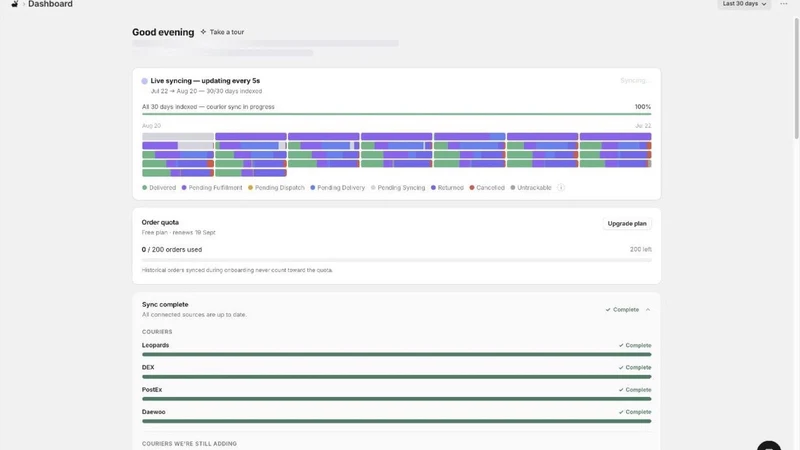
Task: Click the Jul 22 timeline date label
Action: (643, 126)
